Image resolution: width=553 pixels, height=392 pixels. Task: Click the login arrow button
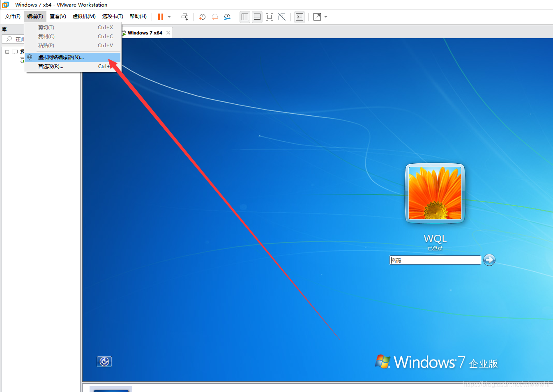489,260
